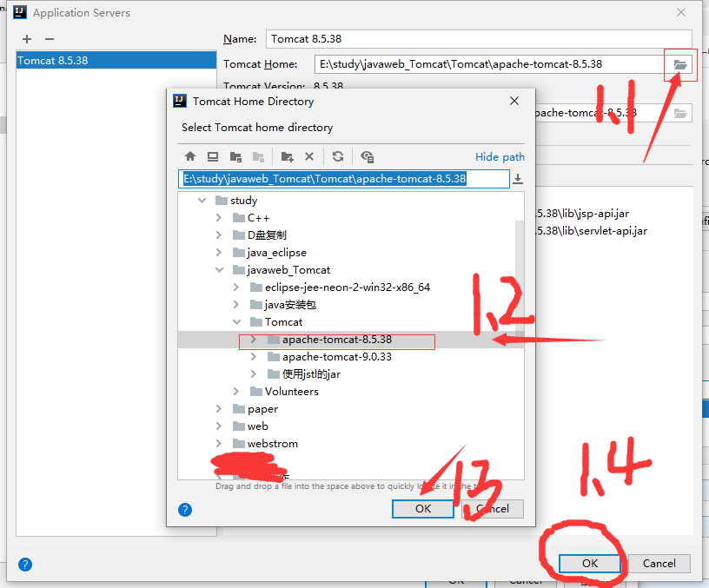This screenshot has height=588, width=709.
Task: Click the Hide path link
Action: point(500,157)
